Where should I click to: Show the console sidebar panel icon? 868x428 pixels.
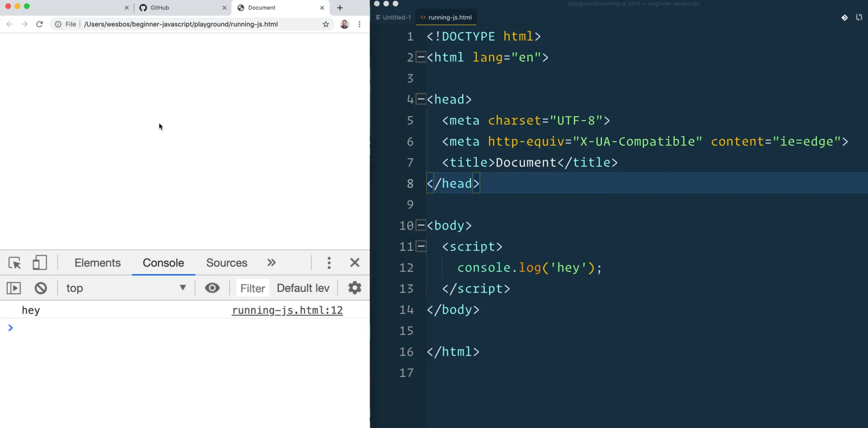point(14,288)
